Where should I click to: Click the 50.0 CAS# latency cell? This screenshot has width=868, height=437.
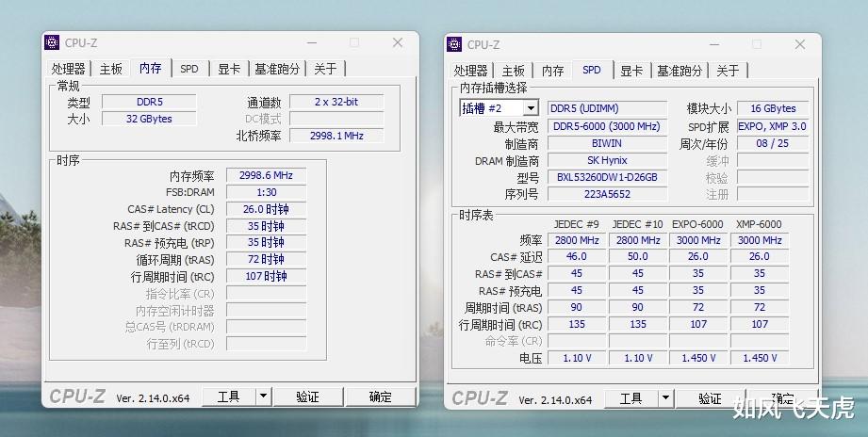[x=638, y=257]
